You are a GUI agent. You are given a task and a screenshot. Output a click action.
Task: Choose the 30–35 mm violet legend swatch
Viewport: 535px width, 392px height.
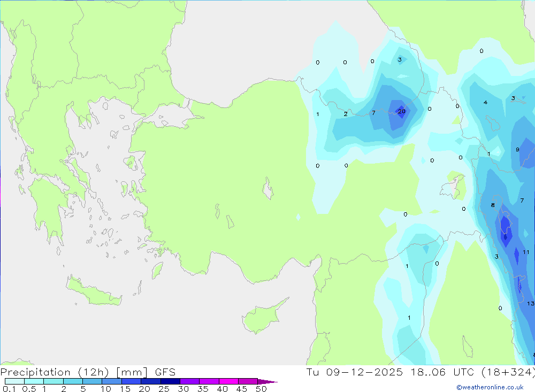(x=189, y=381)
